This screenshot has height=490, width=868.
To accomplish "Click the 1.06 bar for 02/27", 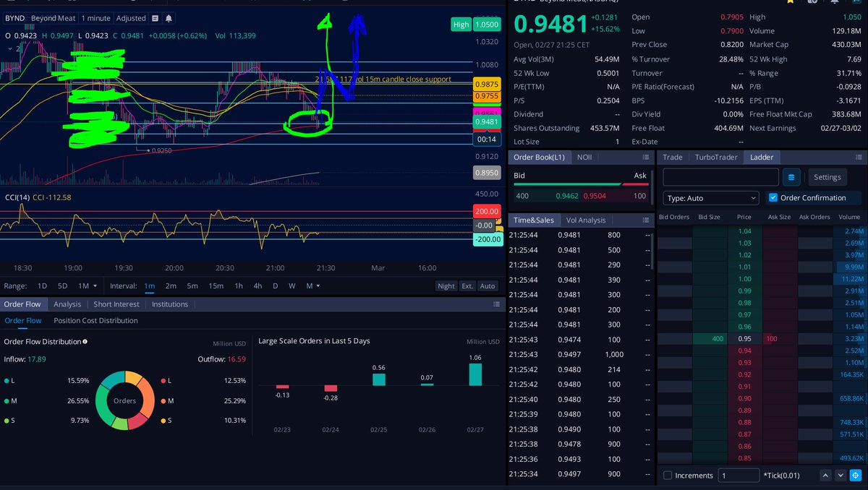I will coord(475,374).
